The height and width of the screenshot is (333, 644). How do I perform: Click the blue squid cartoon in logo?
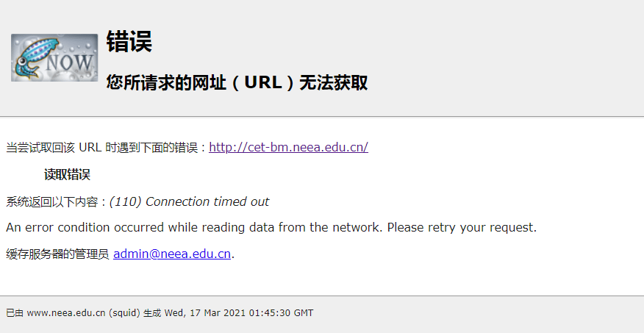35,58
